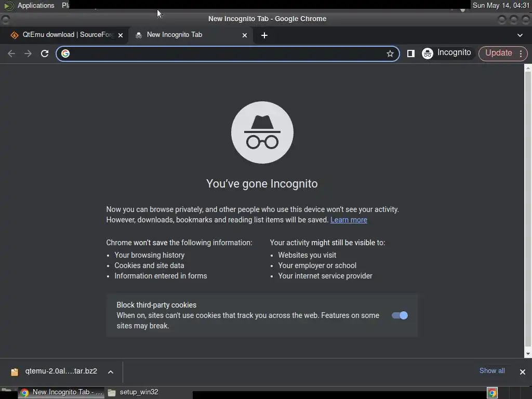The height and width of the screenshot is (399, 532).
Task: Click "Websites you visit" list item
Action: point(307,255)
